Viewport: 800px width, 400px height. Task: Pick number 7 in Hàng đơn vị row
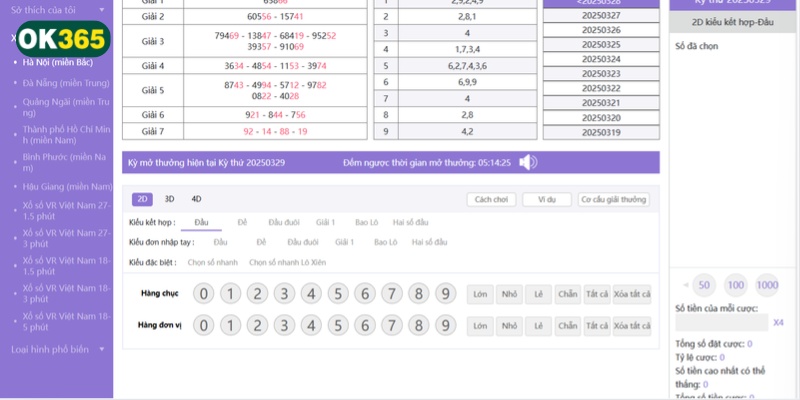tap(392, 325)
